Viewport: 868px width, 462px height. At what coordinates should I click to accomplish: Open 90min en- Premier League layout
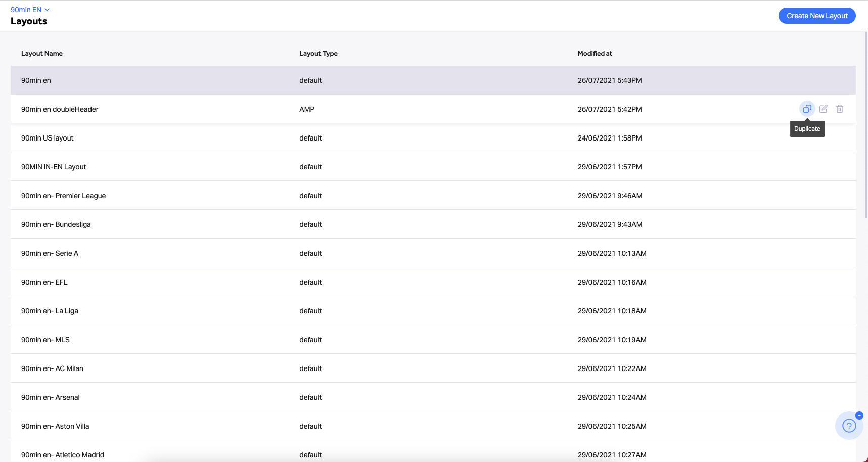pos(433,196)
